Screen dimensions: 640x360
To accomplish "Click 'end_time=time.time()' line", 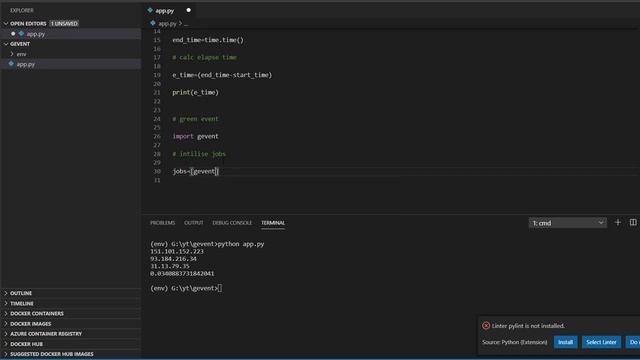I will point(208,40).
